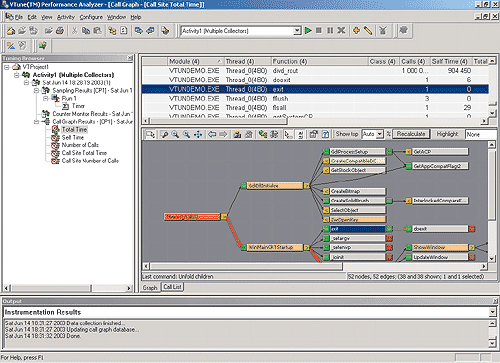Click the yellow plus icon in toolbar
The width and height of the screenshot is (500, 363).
pyautogui.click(x=356, y=31)
